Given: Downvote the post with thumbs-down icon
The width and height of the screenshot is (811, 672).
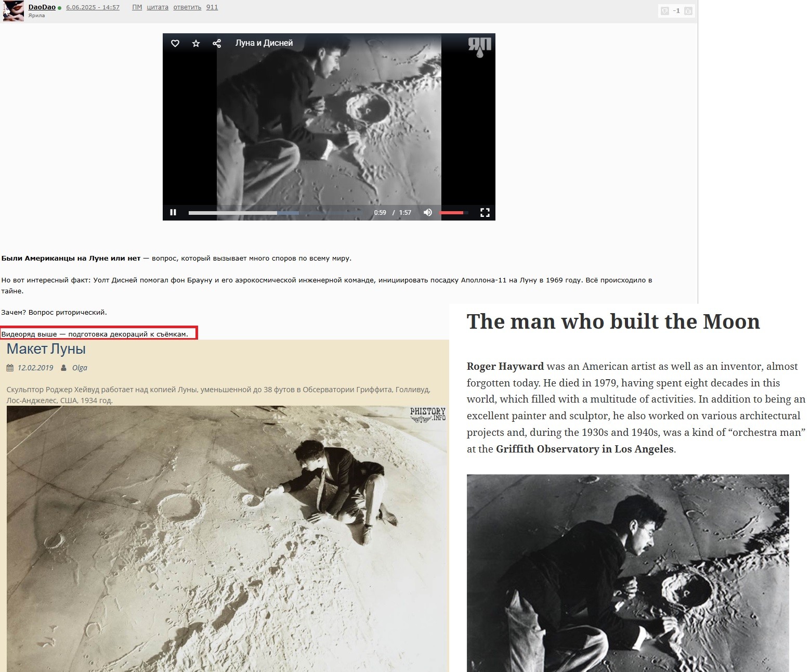Looking at the screenshot, I should (664, 10).
